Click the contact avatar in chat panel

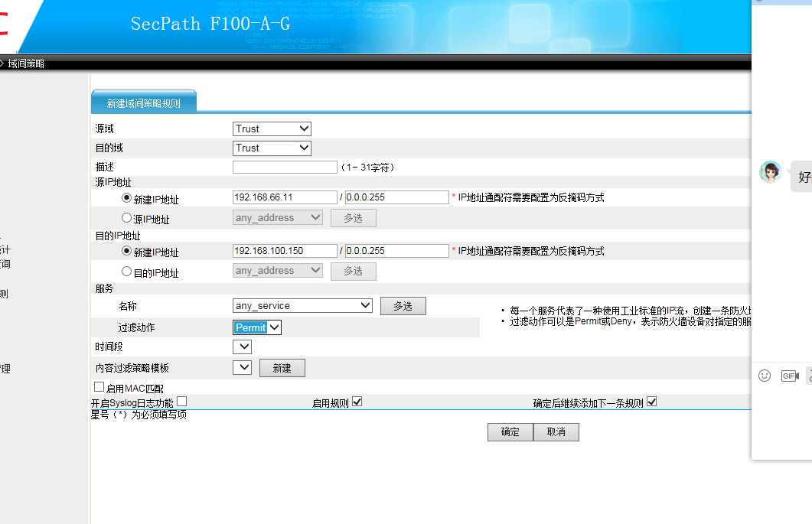click(x=770, y=172)
